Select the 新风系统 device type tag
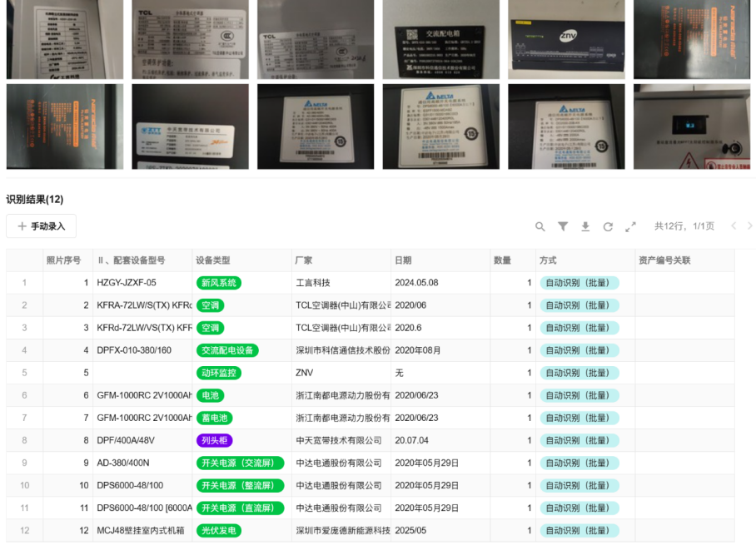 pos(219,283)
